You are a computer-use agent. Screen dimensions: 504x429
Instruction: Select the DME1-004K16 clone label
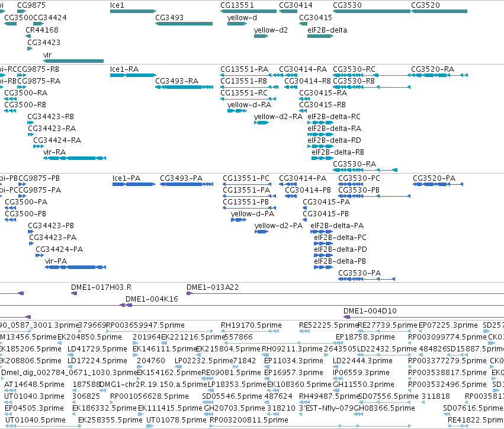click(152, 299)
